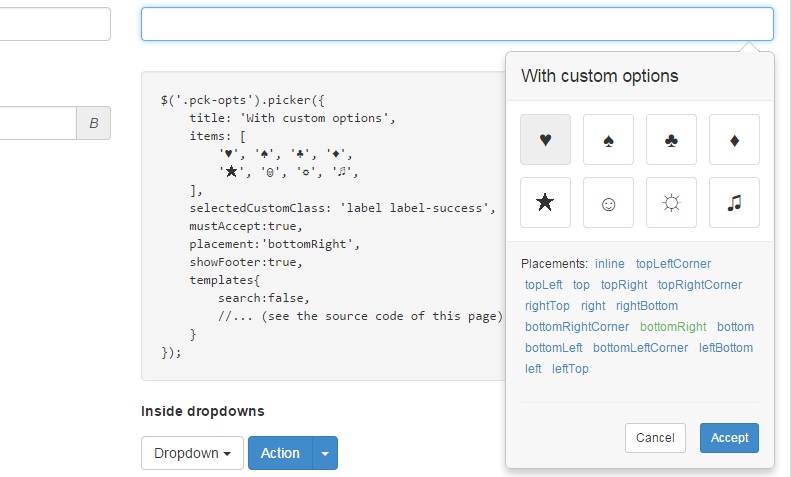The width and height of the screenshot is (791, 477).
Task: Choose the smiley face symbol
Action: (608, 203)
